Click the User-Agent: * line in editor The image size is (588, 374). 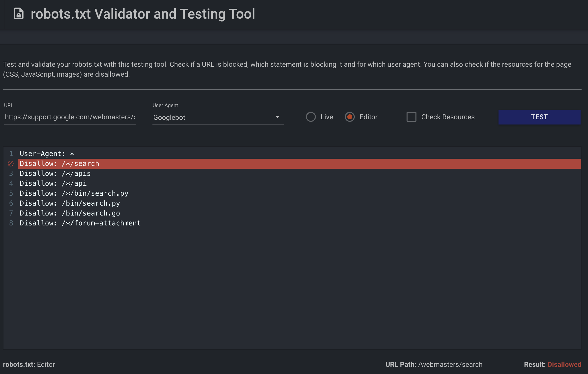point(47,154)
